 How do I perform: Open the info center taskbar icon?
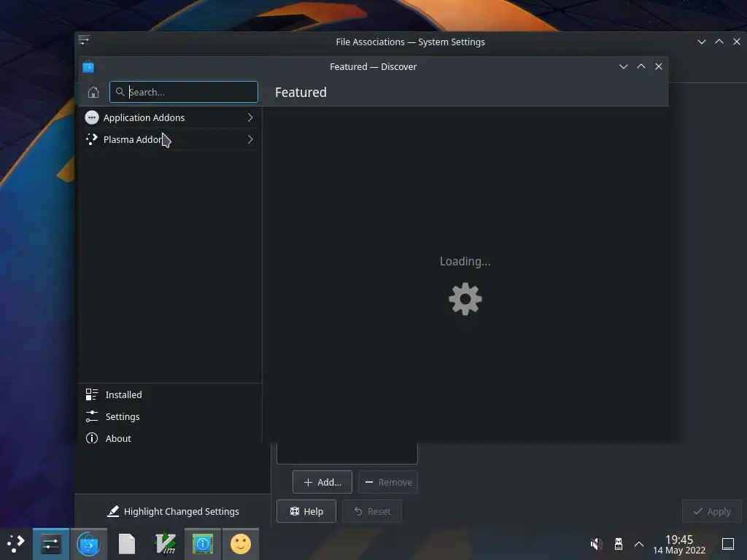pyautogui.click(x=203, y=544)
